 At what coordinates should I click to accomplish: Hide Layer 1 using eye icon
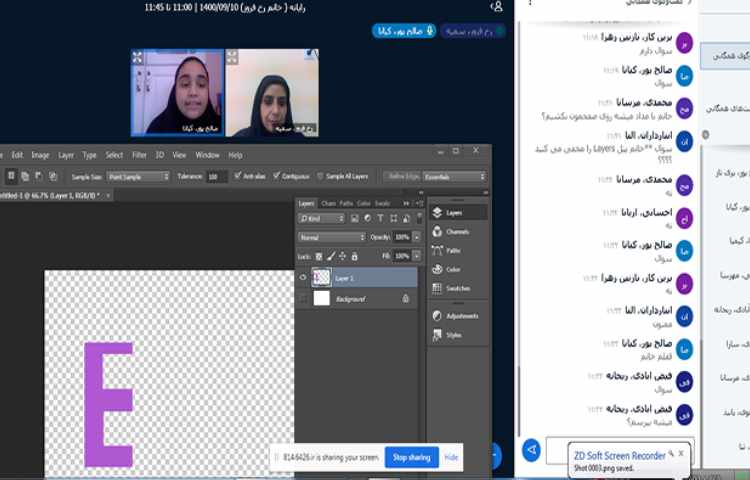click(304, 278)
